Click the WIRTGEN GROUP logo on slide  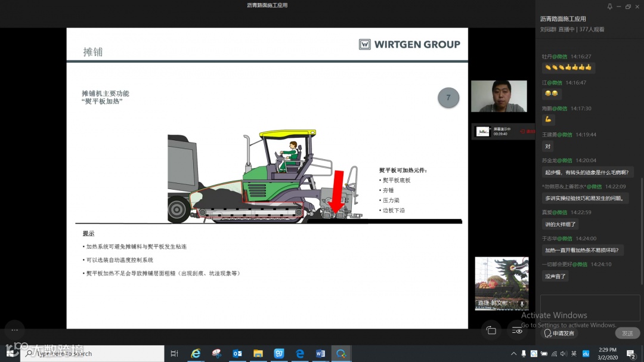(410, 44)
